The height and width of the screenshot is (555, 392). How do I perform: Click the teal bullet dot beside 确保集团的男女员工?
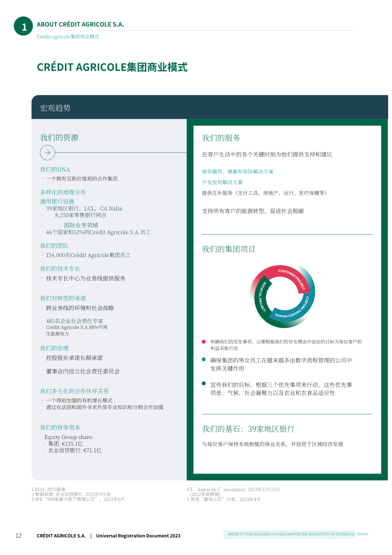[204, 359]
